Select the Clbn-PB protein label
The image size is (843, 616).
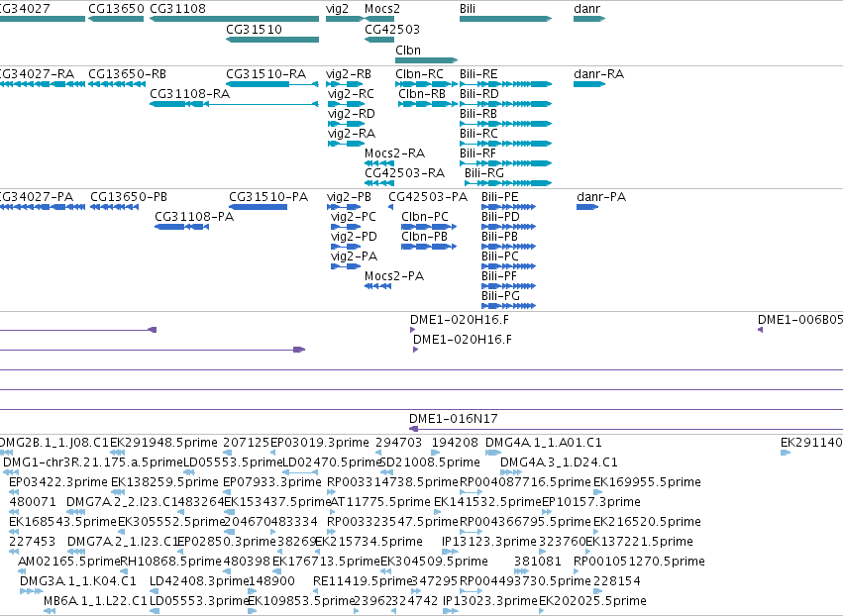424,237
